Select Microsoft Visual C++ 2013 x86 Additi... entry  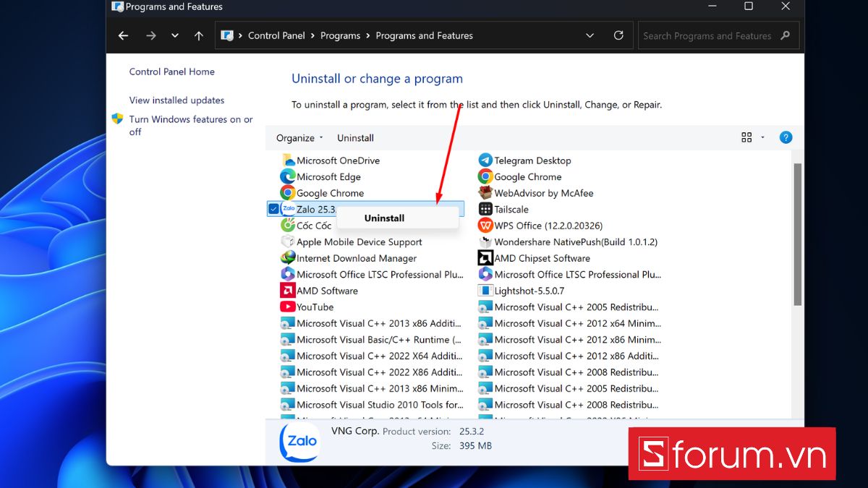pos(372,323)
